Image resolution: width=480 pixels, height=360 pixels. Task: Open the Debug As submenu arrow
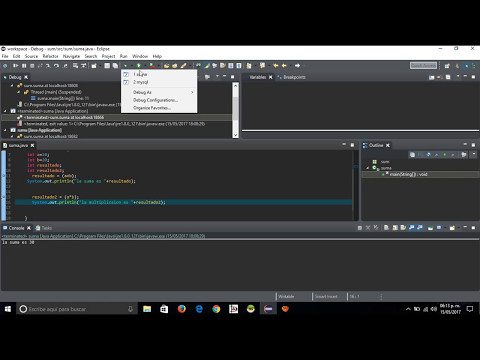coord(192,92)
